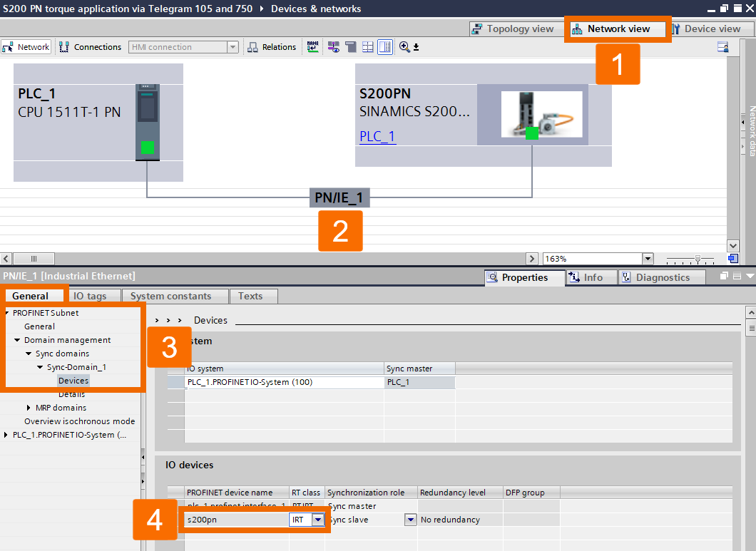Viewport: 756px width, 551px height.
Task: Click Devices & networks breadcrumb title
Action: click(x=316, y=9)
